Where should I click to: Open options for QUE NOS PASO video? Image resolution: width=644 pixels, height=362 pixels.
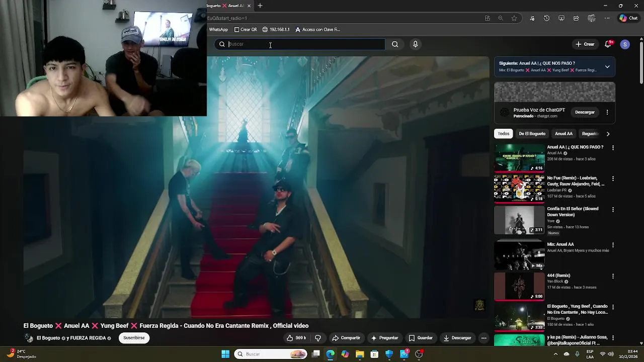[613, 148]
